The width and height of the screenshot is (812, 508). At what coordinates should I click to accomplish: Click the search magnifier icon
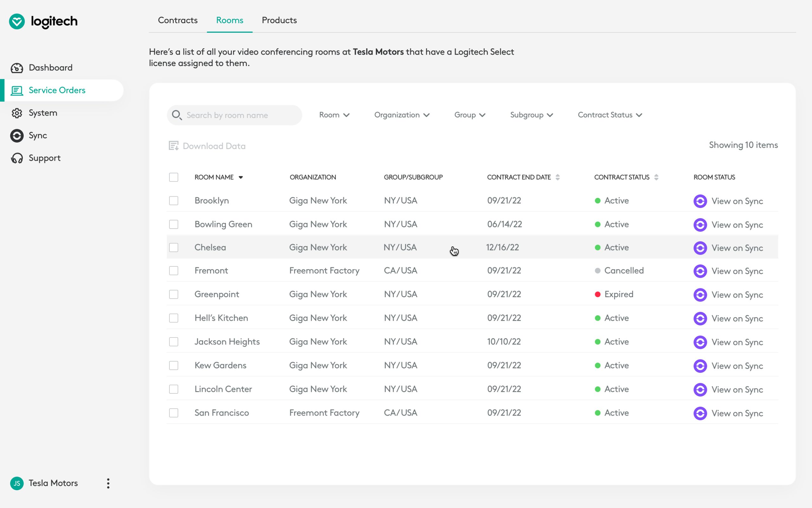[176, 115]
